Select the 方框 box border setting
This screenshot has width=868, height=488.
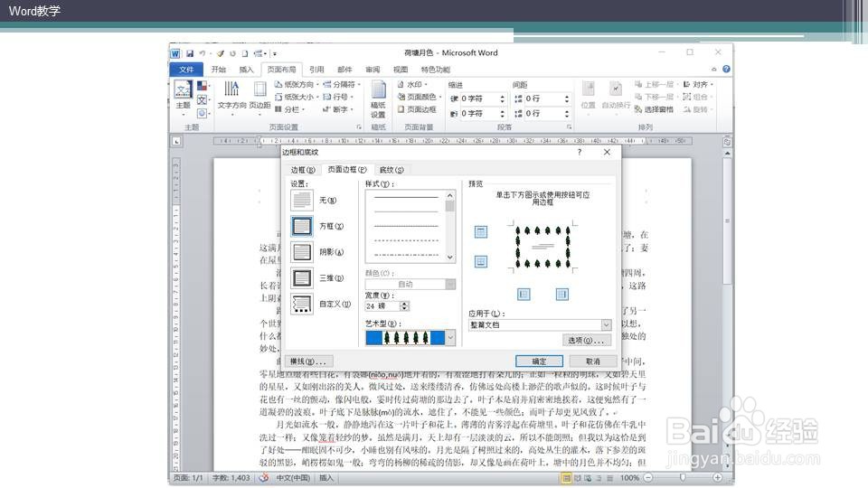302,226
